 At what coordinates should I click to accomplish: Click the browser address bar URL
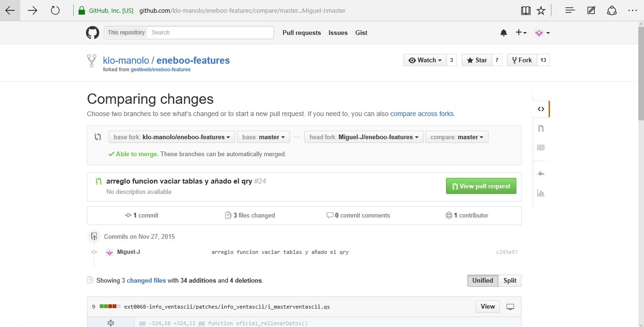[242, 10]
